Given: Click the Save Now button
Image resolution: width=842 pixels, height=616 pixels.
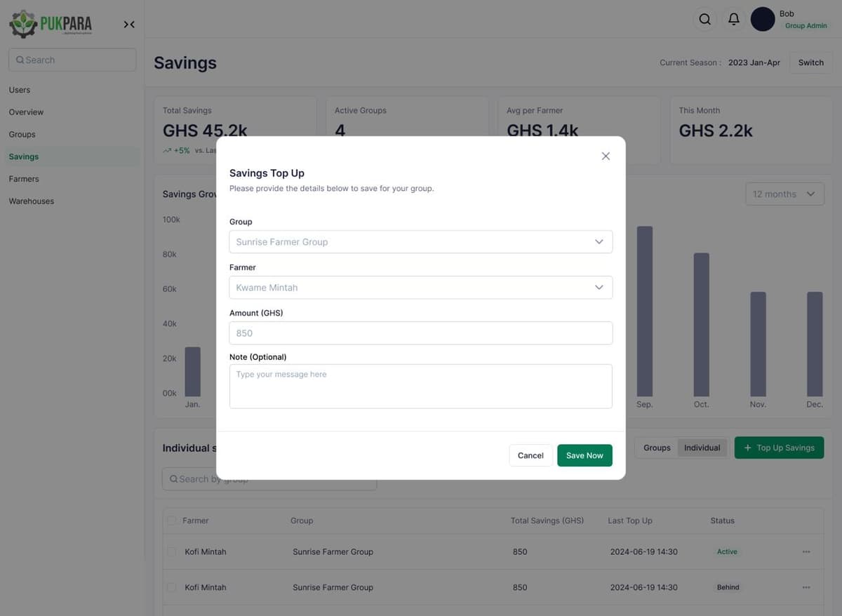Looking at the screenshot, I should coord(584,455).
